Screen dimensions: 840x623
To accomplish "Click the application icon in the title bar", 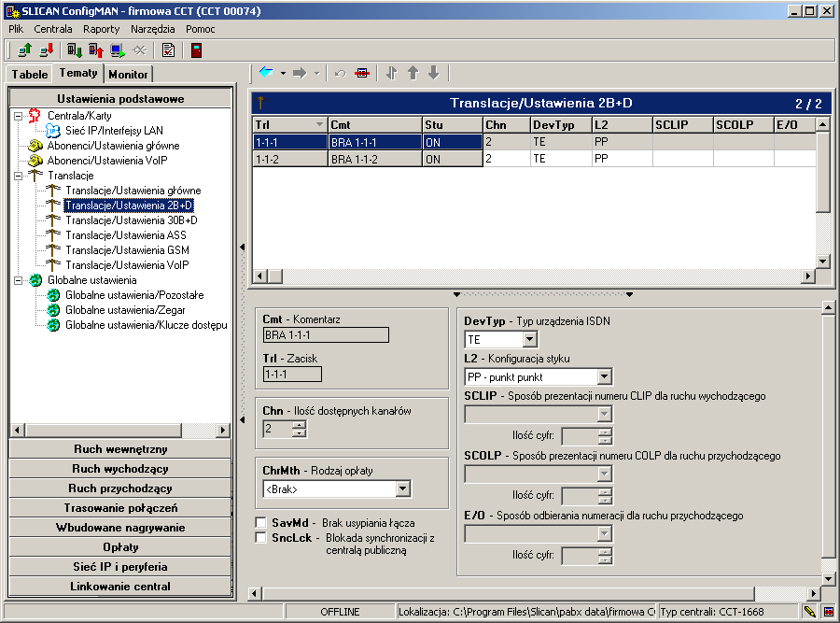I will click(13, 10).
